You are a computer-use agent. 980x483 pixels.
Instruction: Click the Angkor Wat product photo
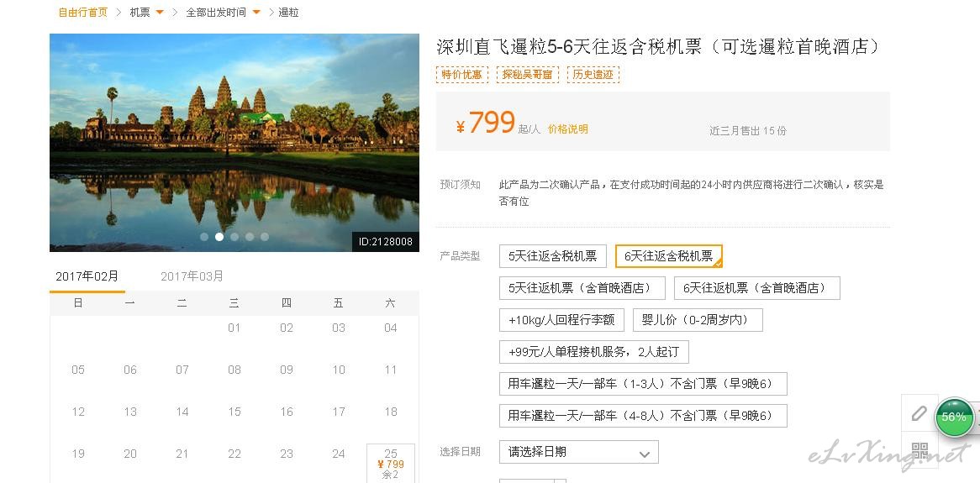tap(234, 143)
